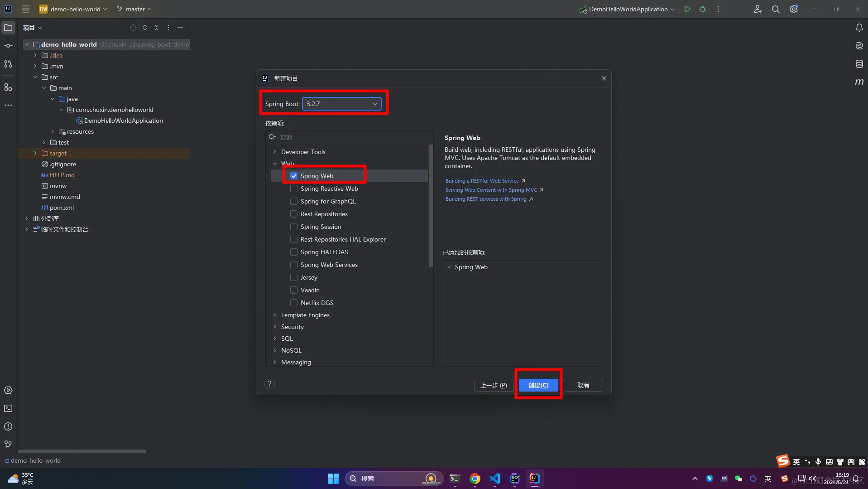Expand all in project panel
The image size is (868, 489).
coord(145,28)
